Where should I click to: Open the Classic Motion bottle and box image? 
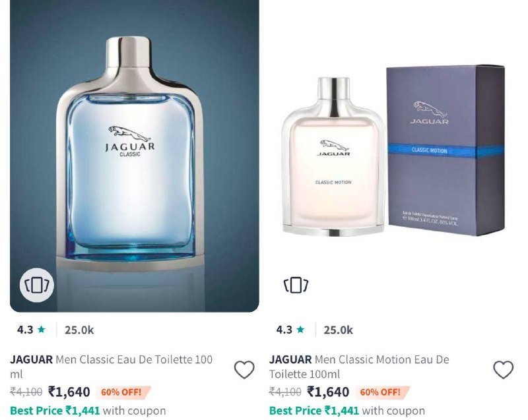(x=393, y=156)
